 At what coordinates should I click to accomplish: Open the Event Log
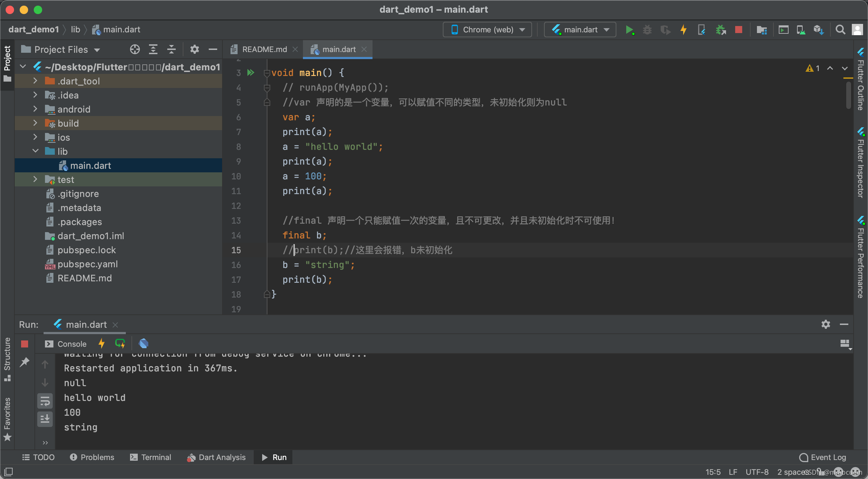tap(823, 457)
